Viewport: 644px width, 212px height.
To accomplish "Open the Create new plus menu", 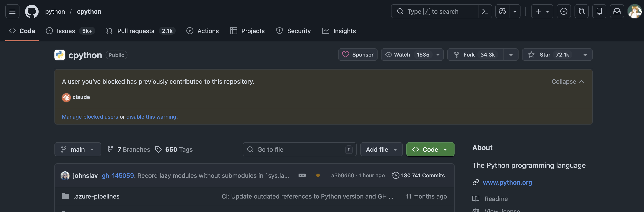I will (542, 11).
